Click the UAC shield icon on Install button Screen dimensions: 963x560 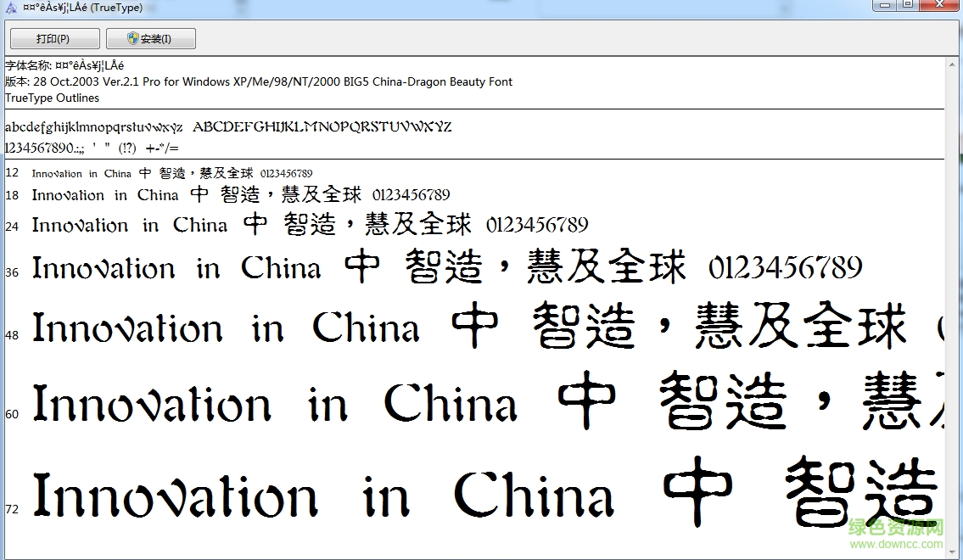[x=132, y=37]
